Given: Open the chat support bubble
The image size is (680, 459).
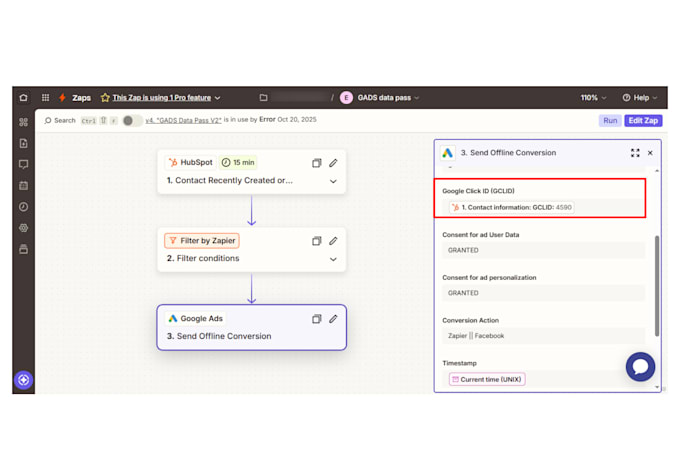Looking at the screenshot, I should 640,367.
